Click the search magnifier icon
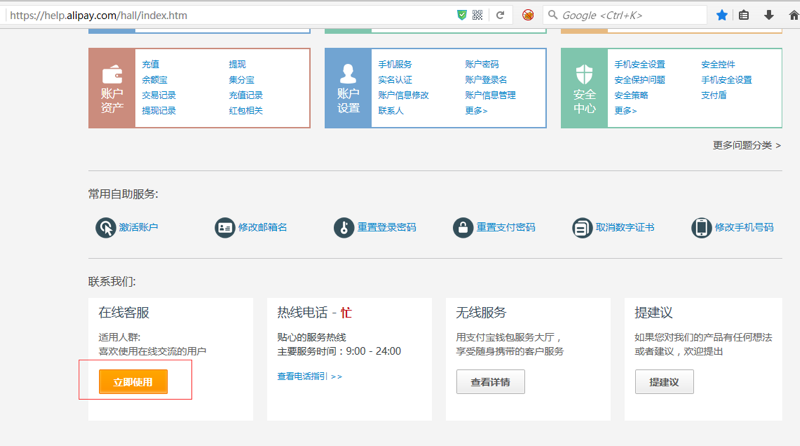 [x=553, y=15]
